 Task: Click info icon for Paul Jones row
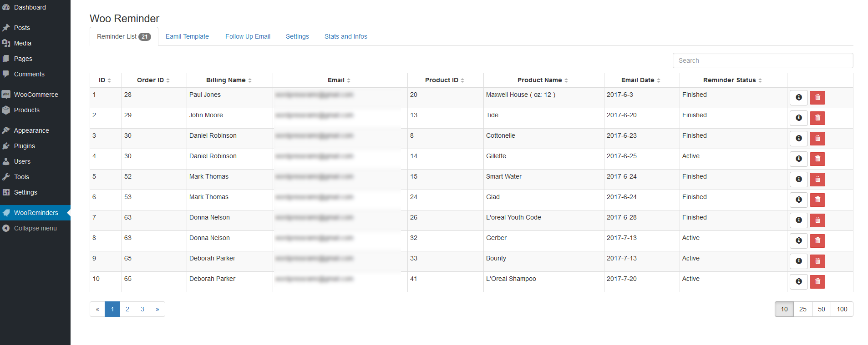(798, 98)
